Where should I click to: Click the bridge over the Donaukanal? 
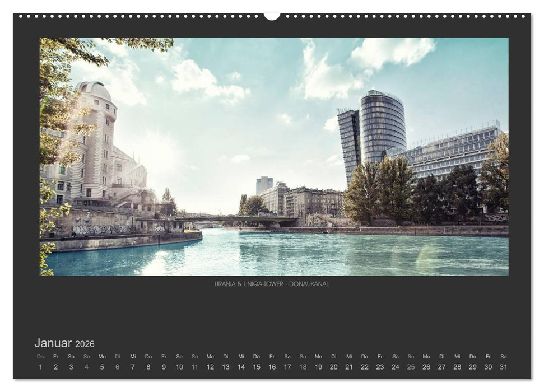click(x=241, y=218)
